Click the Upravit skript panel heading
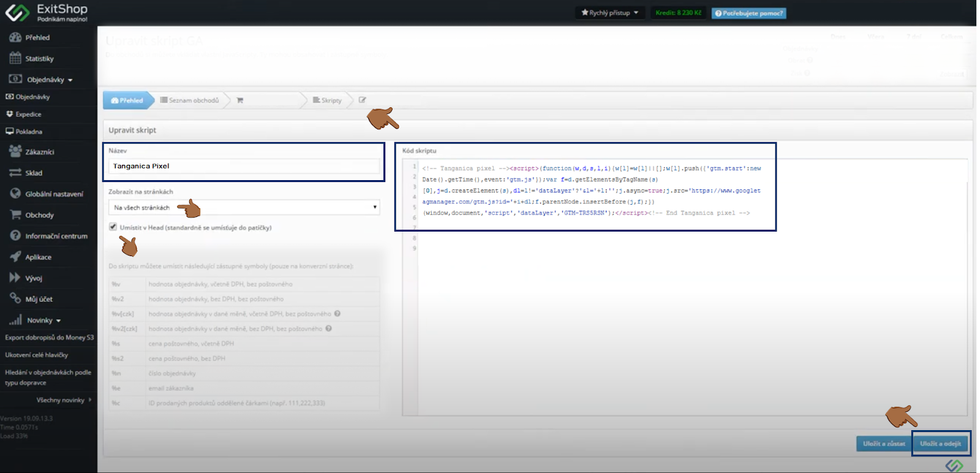Viewport: 980px width, 473px height. 132,130
